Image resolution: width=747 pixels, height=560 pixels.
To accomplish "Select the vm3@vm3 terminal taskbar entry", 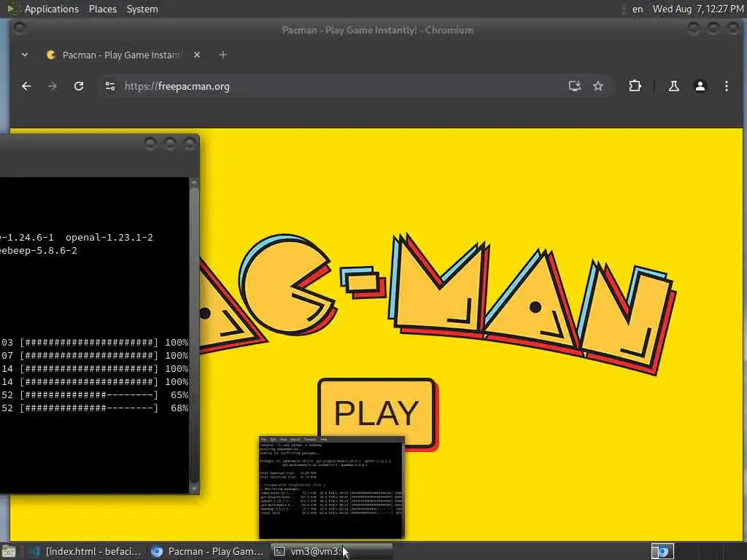I will [331, 551].
